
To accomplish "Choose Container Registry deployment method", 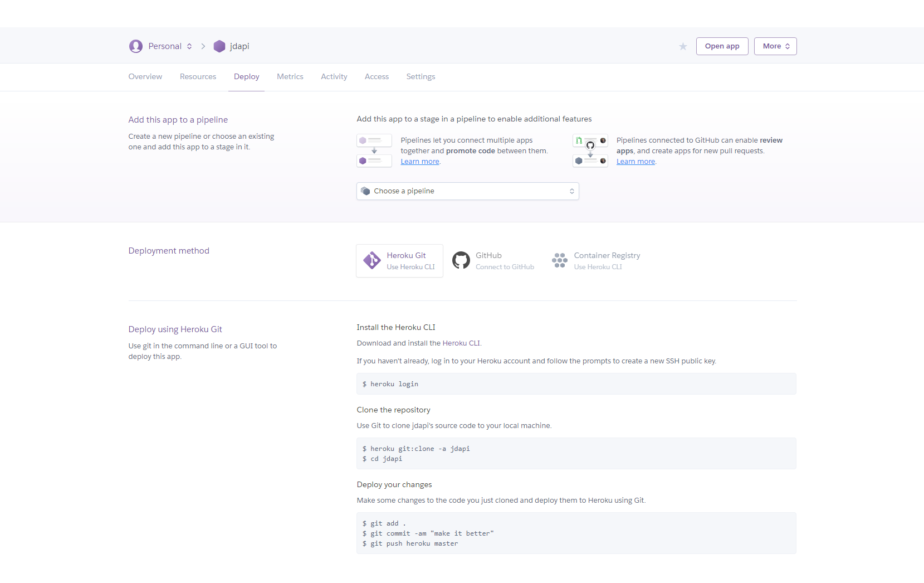I will coord(596,261).
